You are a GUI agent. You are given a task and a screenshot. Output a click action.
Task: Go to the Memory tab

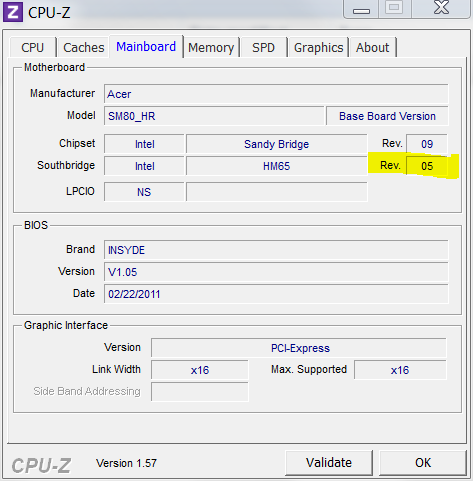(x=211, y=47)
